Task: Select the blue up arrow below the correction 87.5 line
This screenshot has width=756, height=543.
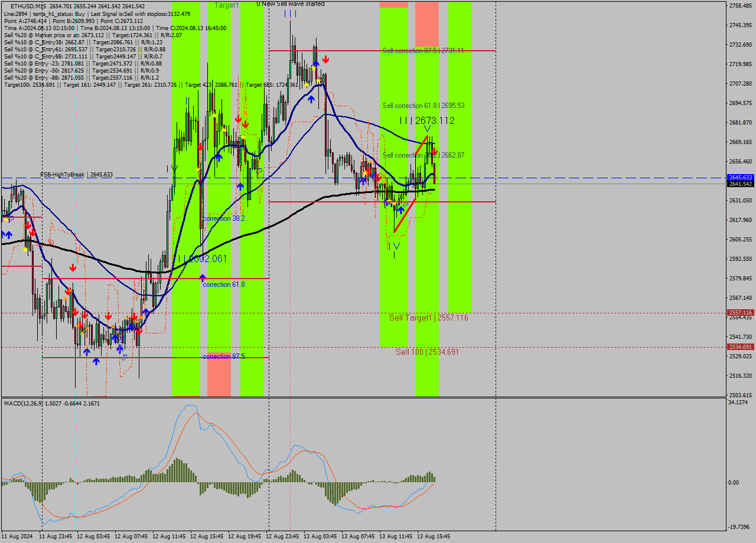Action: pyautogui.click(x=96, y=361)
